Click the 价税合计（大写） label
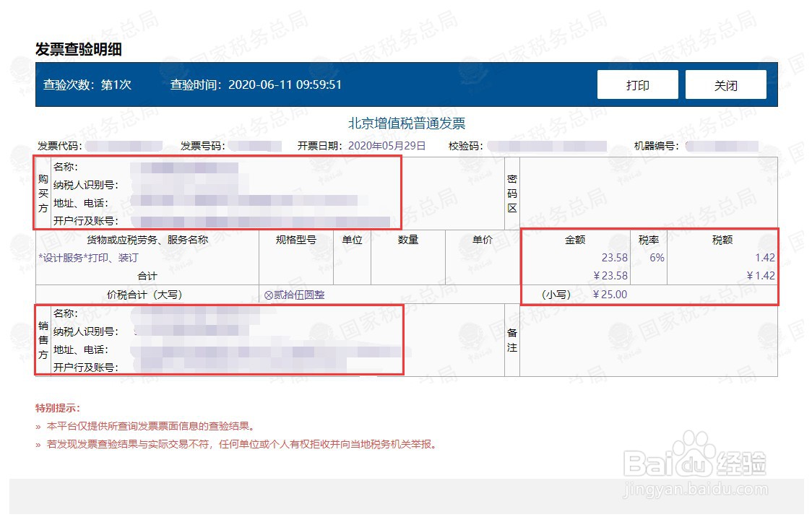 pos(144,295)
